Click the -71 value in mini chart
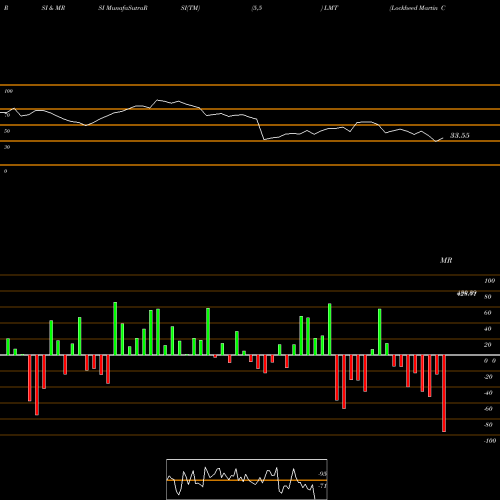The width and height of the screenshot is (500, 500). [x=322, y=486]
